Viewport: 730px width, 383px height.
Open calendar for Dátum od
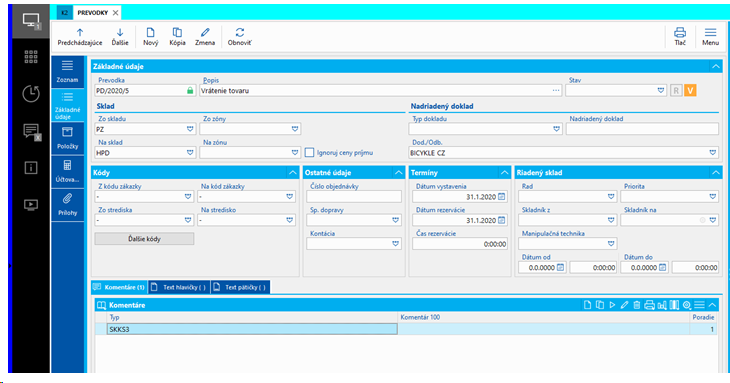pyautogui.click(x=561, y=268)
